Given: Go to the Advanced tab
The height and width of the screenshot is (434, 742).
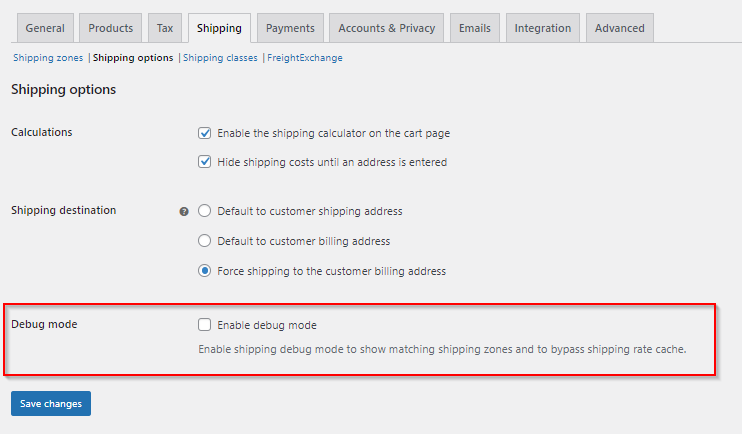Looking at the screenshot, I should [620, 28].
